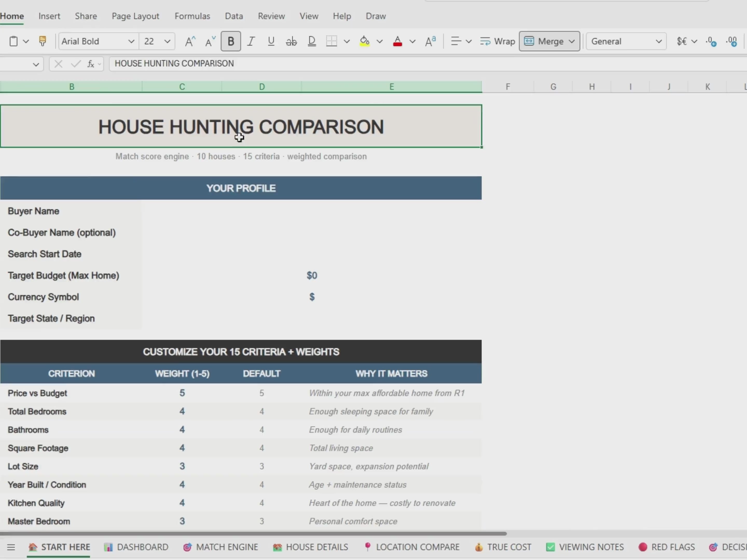This screenshot has height=560, width=747.
Task: Click the Cancel entry X icon
Action: pos(58,64)
